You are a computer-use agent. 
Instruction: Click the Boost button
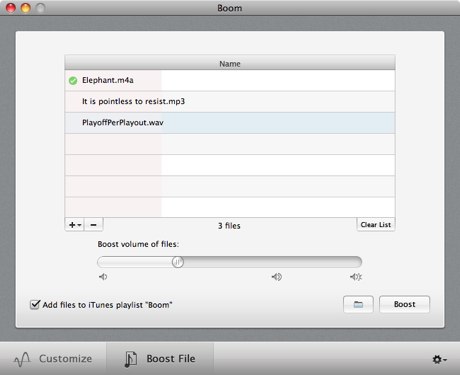404,304
